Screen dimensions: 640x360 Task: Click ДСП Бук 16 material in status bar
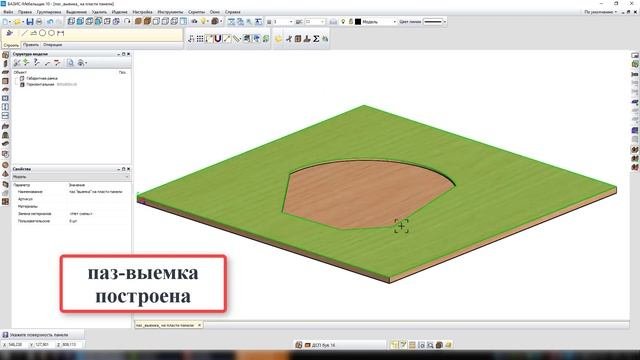tap(324, 345)
